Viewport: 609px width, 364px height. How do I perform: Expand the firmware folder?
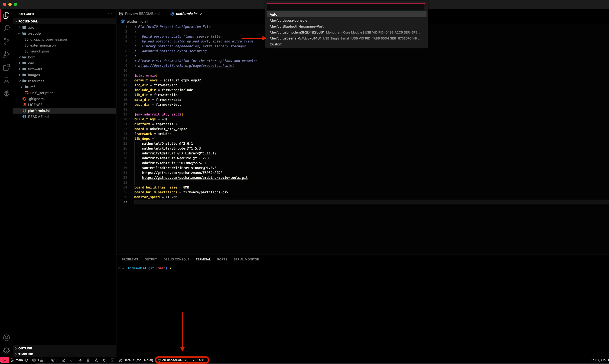35,69
